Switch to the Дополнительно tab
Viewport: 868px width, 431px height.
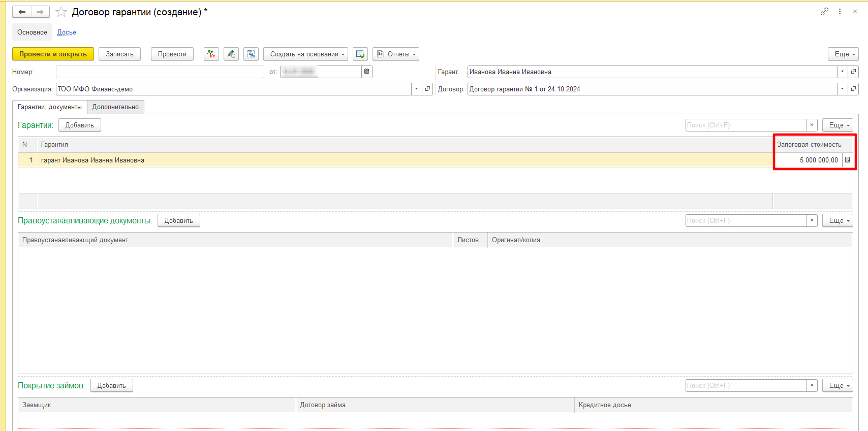[x=115, y=107]
